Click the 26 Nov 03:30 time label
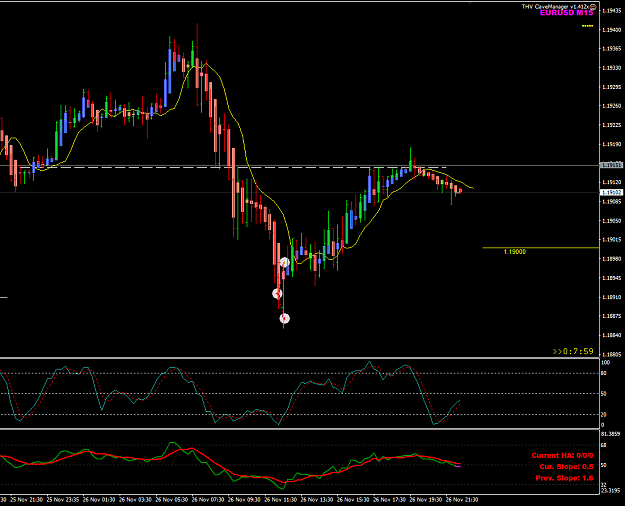 (x=136, y=500)
